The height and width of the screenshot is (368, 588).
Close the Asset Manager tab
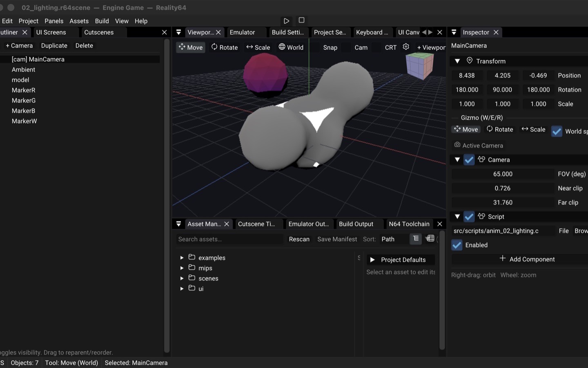pos(227,224)
